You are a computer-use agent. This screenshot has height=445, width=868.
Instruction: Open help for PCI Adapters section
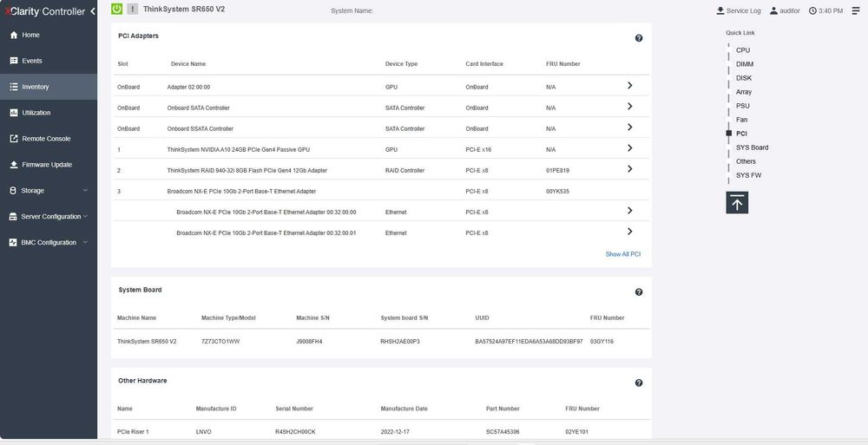click(639, 38)
